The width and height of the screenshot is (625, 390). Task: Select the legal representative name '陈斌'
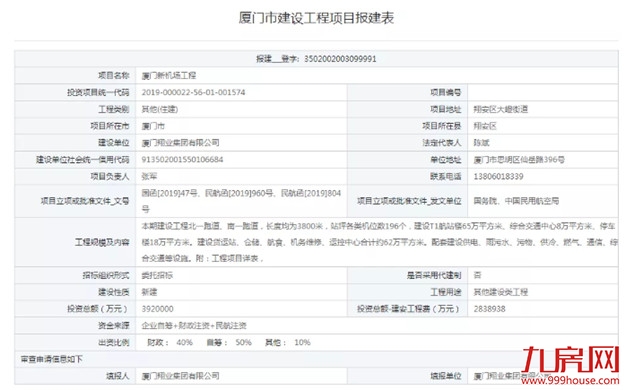(x=481, y=143)
